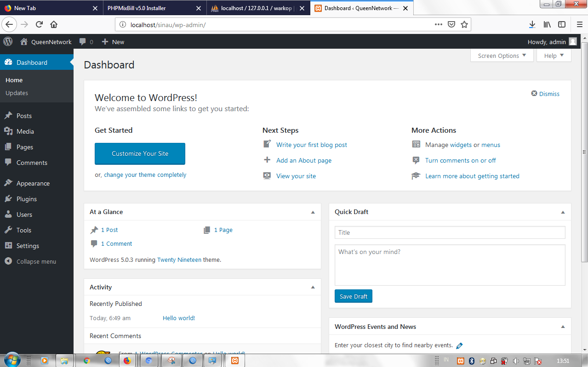Click the Dismiss circle-x icon
The height and width of the screenshot is (367, 588).
pyautogui.click(x=534, y=93)
